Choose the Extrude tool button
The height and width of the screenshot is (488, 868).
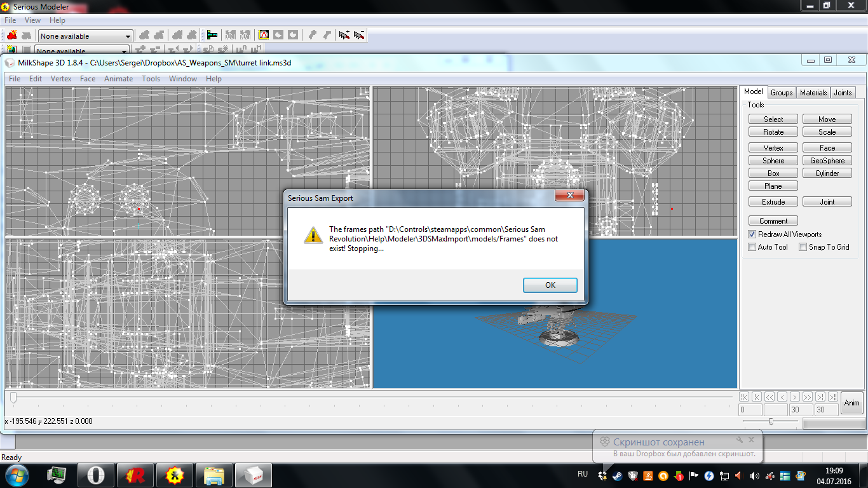coord(773,202)
